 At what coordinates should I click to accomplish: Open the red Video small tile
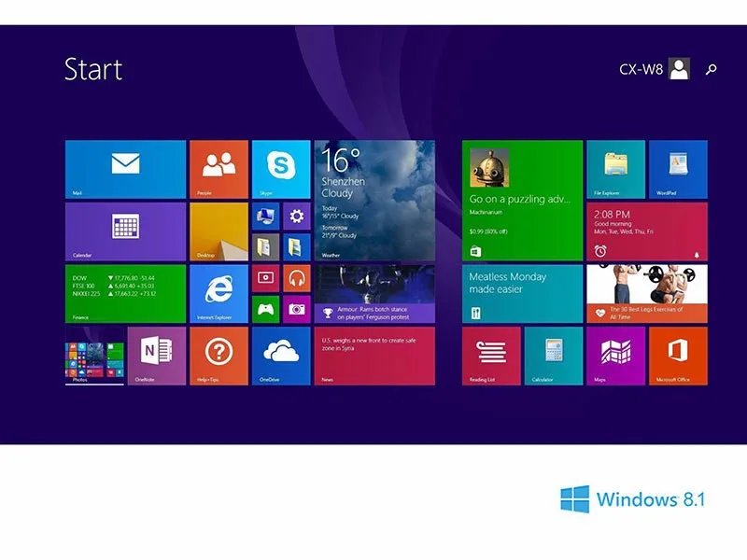click(x=265, y=278)
